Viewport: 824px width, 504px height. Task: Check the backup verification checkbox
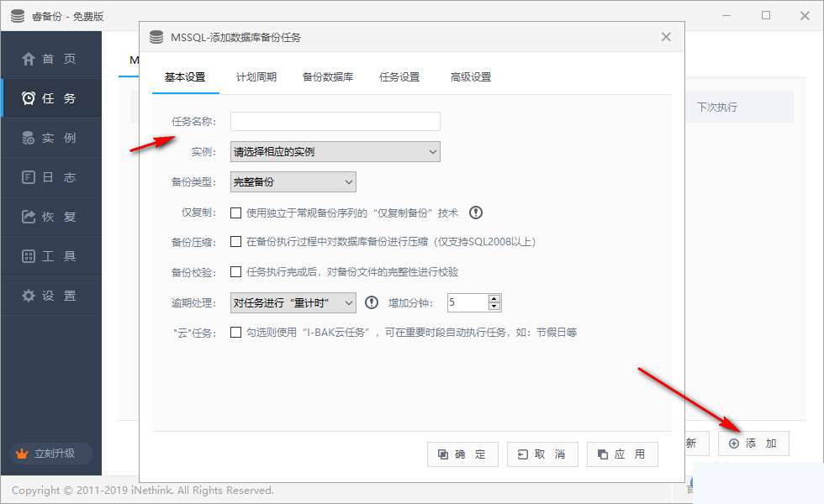click(236, 272)
